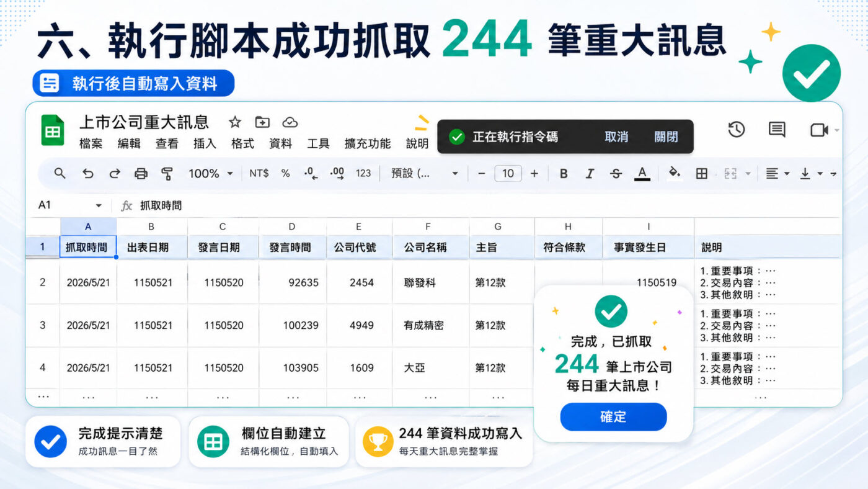Select the cell containing 有成精密

point(430,325)
